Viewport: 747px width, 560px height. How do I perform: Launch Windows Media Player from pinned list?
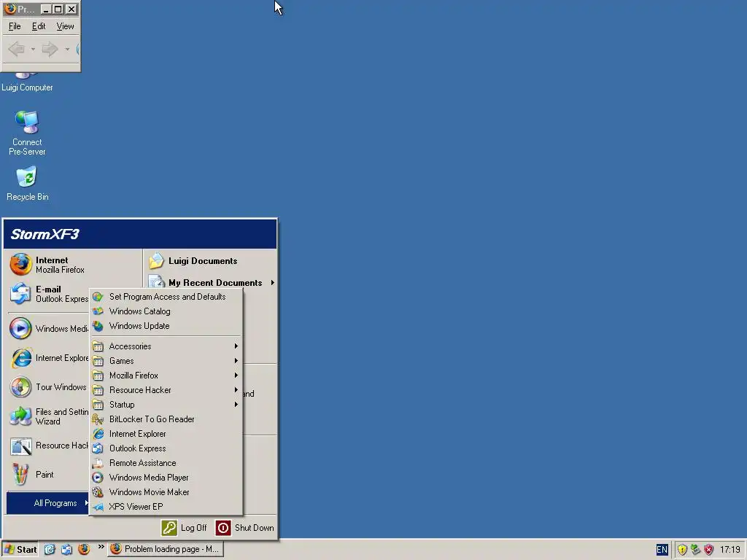point(47,329)
